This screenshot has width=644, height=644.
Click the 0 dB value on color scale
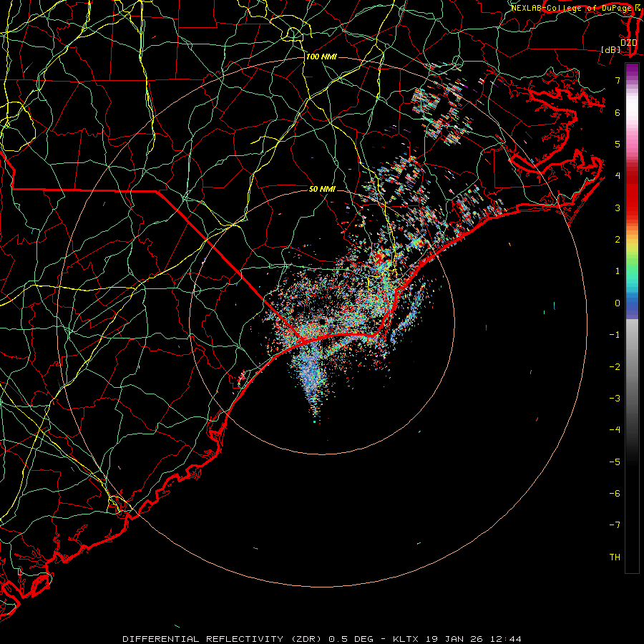[618, 303]
